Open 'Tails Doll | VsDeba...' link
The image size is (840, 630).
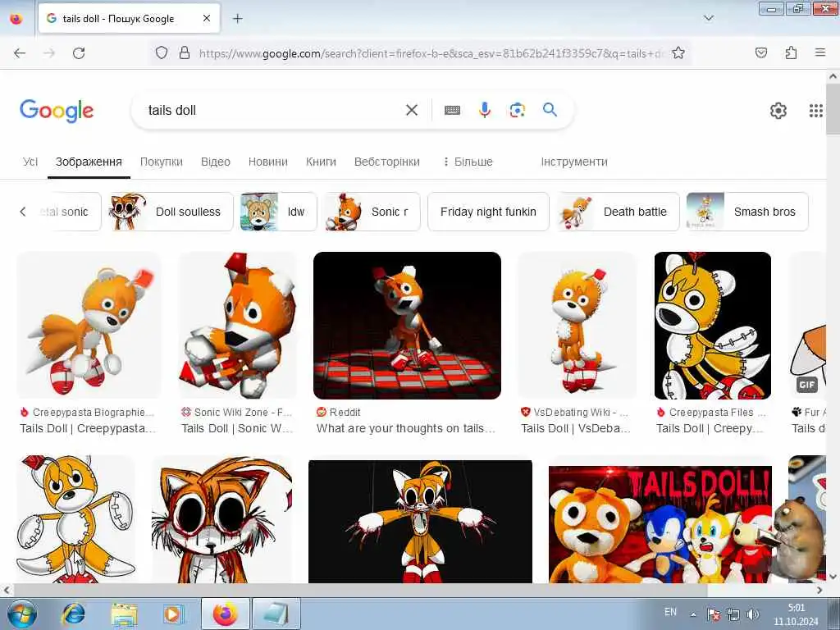[577, 428]
